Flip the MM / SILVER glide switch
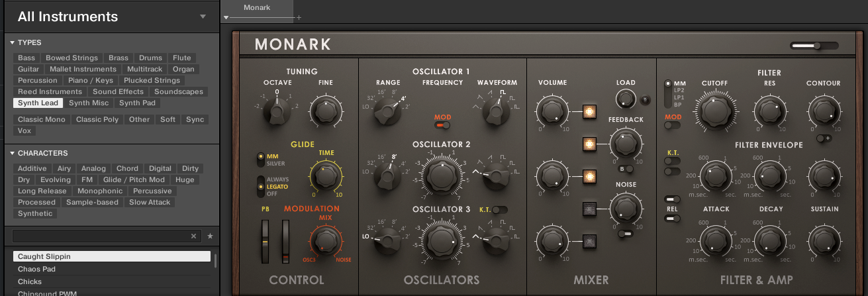 click(261, 160)
